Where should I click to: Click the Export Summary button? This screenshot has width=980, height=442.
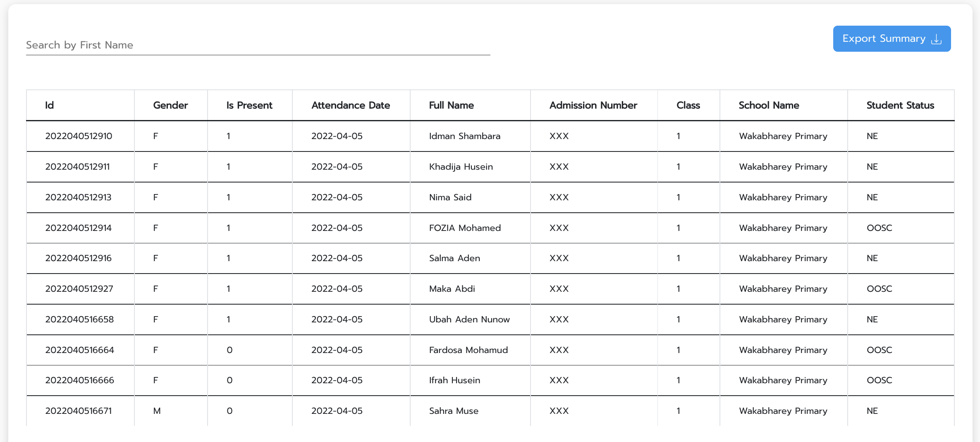click(x=892, y=39)
